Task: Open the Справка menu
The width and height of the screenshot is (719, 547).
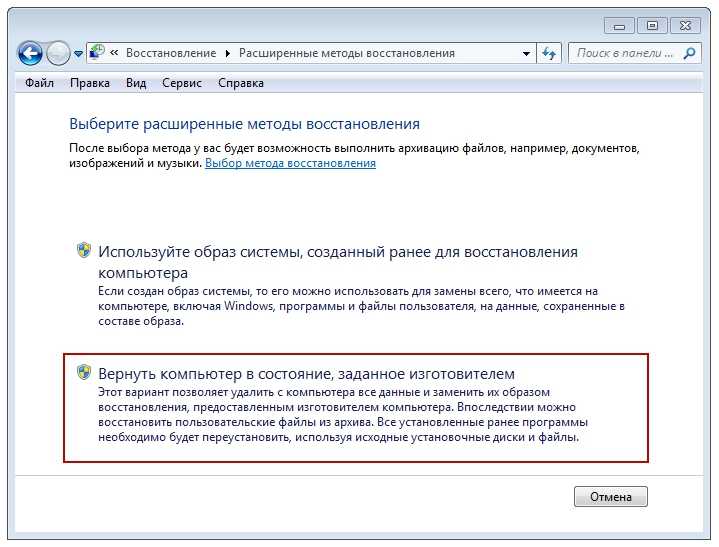Action: pyautogui.click(x=241, y=83)
